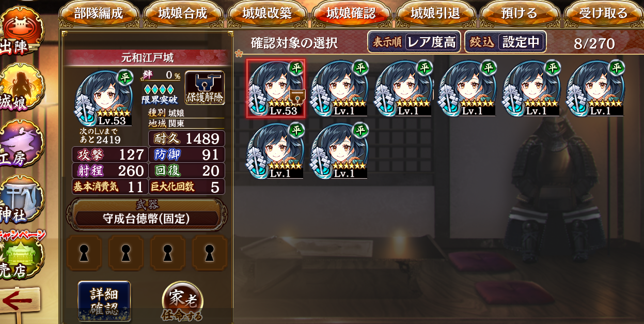Click the 詳細確認 button
Image resolution: width=644 pixels, height=324 pixels.
click(104, 301)
